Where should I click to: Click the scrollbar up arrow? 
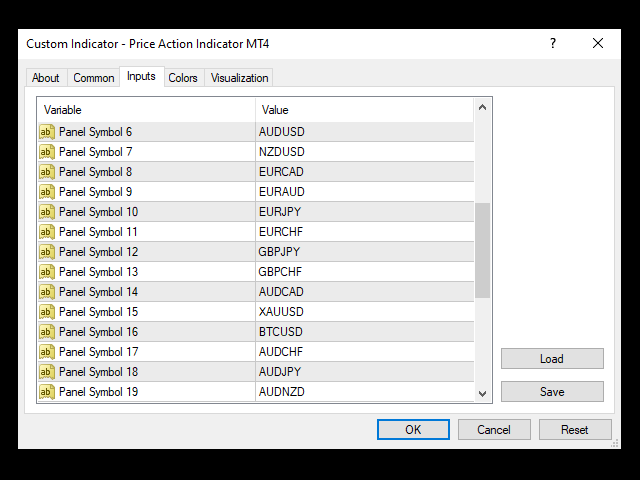[483, 108]
